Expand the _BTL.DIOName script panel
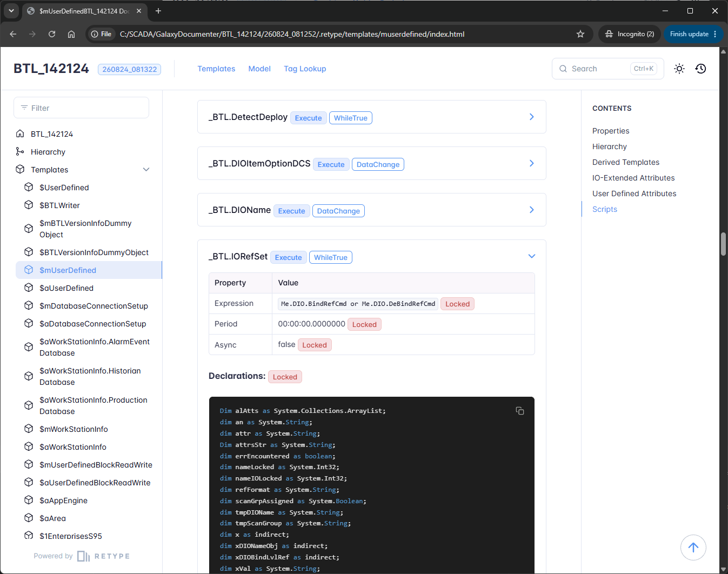Viewport: 728px width, 574px height. click(x=372, y=210)
